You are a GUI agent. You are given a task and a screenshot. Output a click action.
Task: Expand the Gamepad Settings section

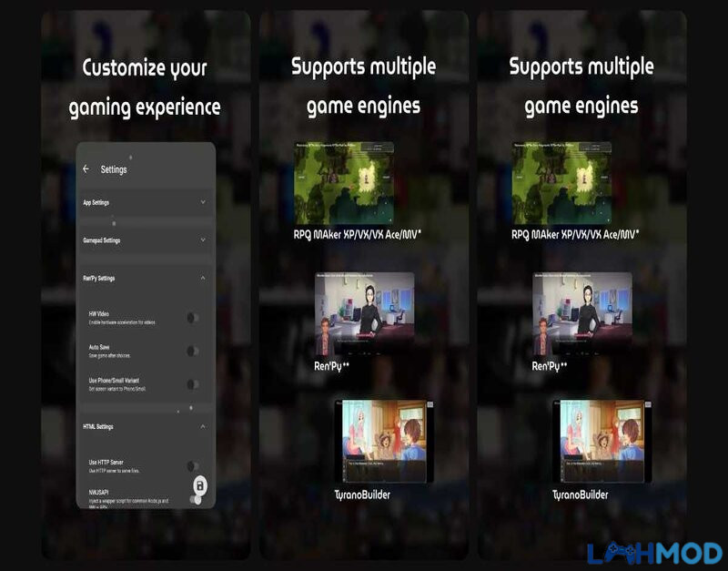click(203, 240)
